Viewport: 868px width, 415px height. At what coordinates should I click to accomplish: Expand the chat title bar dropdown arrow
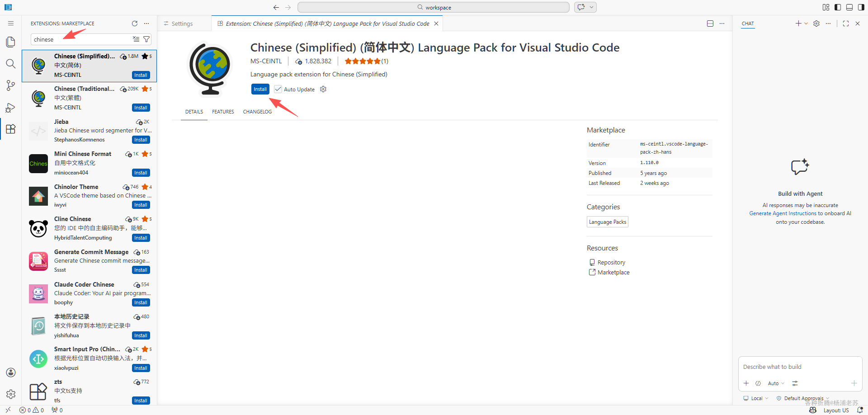pos(591,7)
